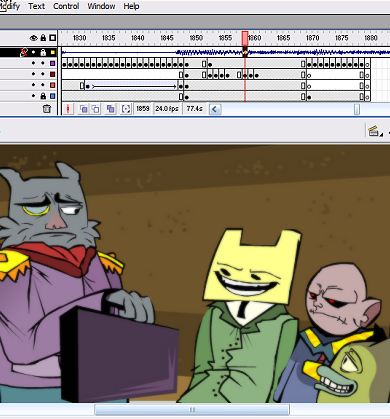Screen dimensions: 390x419
Task: Toggle Edit Multiple Frames button
Action: pos(110,109)
